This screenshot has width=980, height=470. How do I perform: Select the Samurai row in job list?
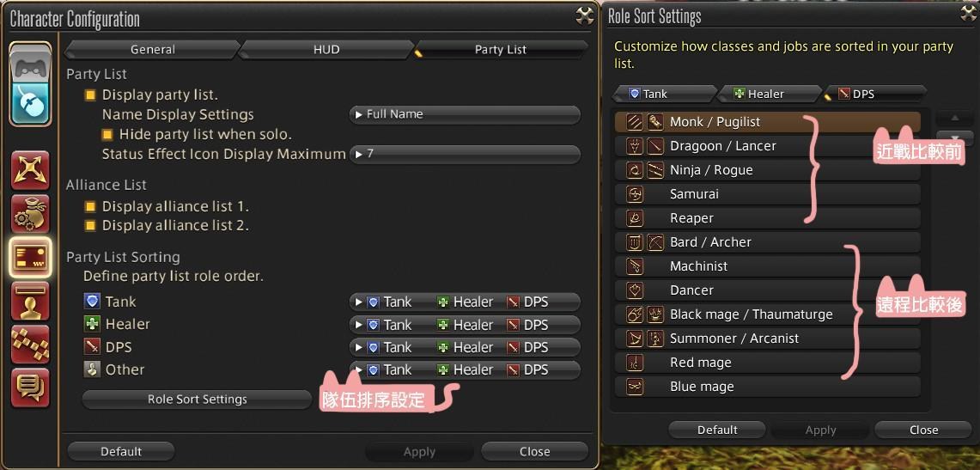[x=768, y=194]
